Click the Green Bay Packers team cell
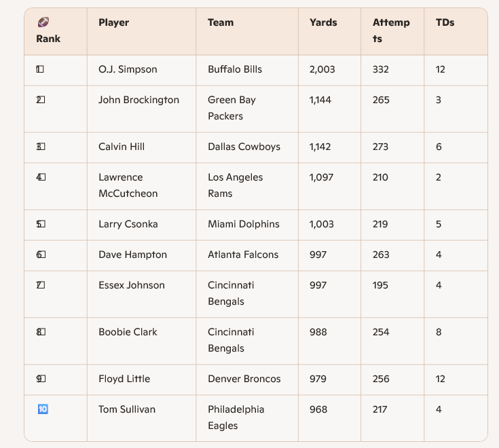 point(247,109)
